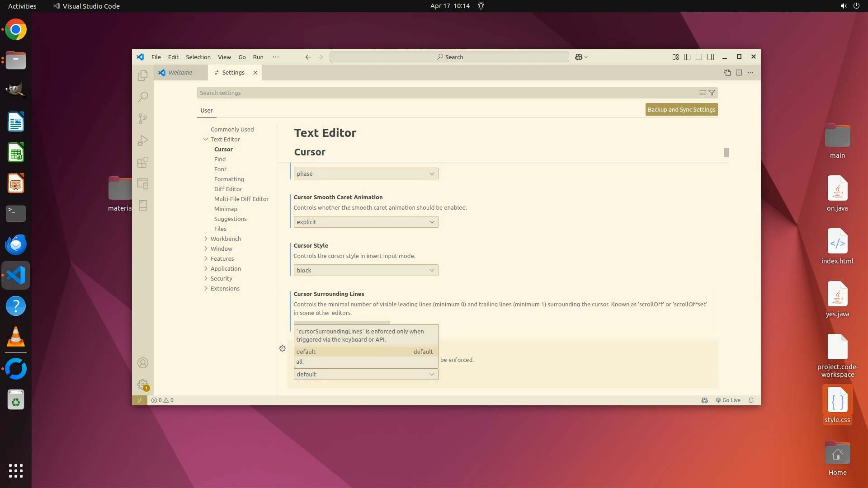The height and width of the screenshot is (488, 868).
Task: Open Run and Debug view
Action: (x=143, y=141)
